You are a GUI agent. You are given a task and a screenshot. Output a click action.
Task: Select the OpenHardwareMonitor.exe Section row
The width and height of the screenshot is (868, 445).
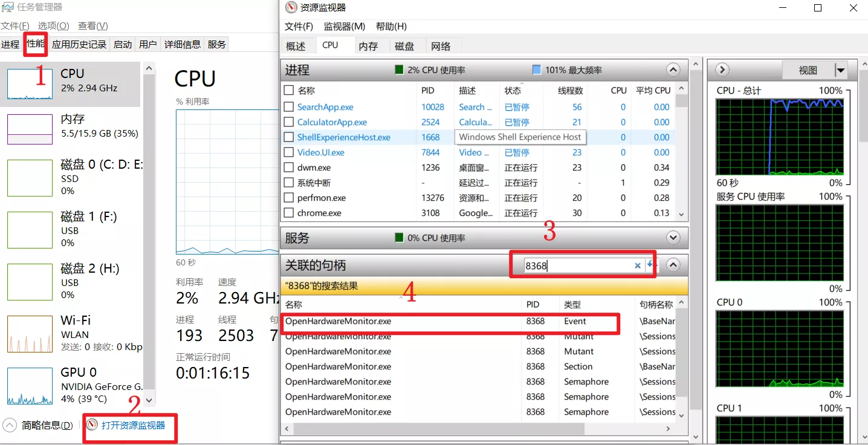pyautogui.click(x=478, y=367)
